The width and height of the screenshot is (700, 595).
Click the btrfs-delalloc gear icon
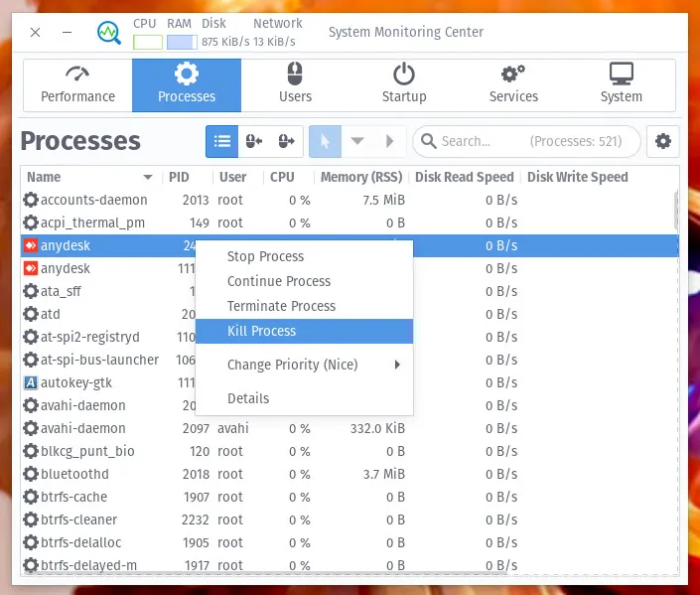[31, 542]
